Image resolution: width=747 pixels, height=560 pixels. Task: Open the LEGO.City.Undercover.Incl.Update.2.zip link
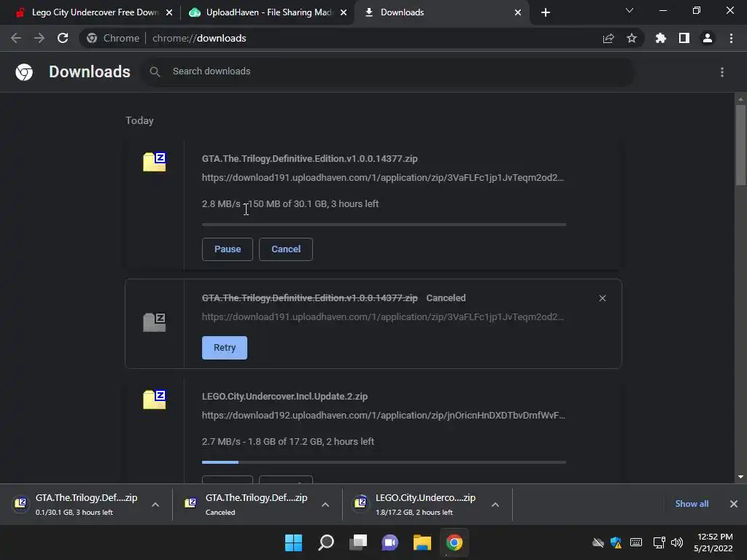285,396
